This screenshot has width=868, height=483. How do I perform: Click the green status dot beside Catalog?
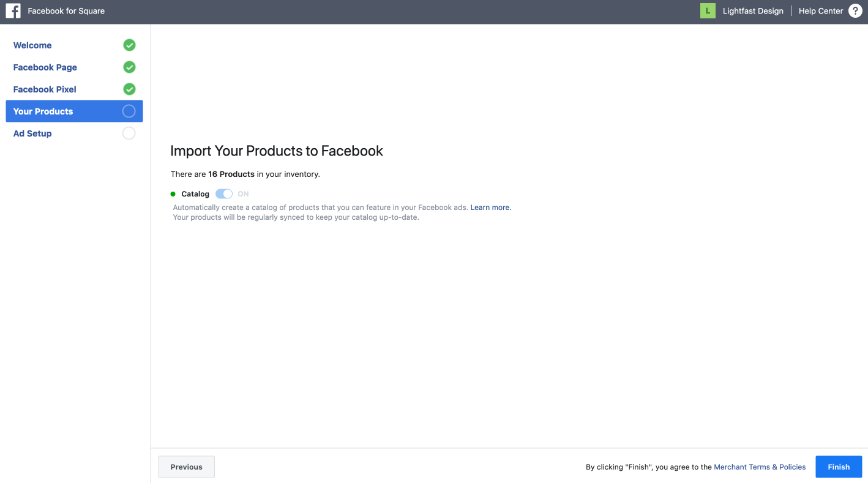pyautogui.click(x=173, y=194)
